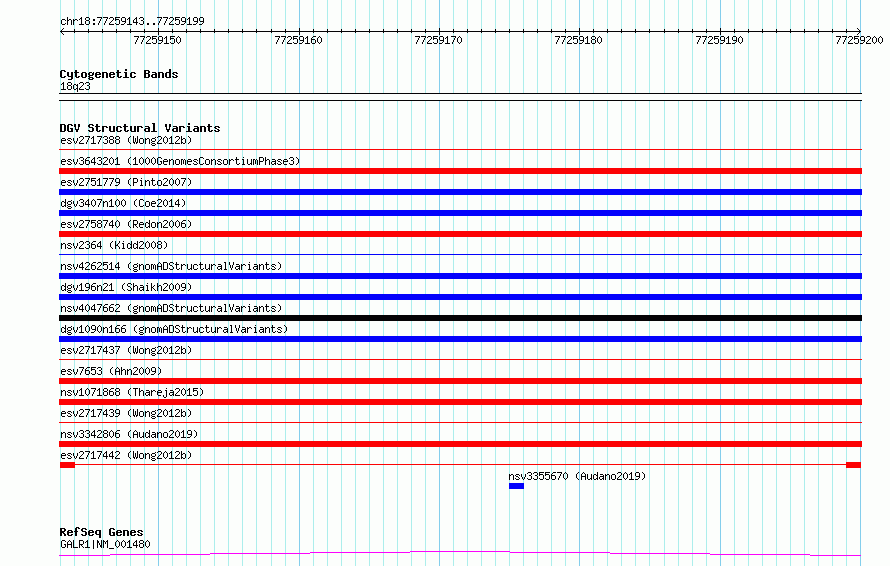
Task: Open the RefSeq Genes track heading
Action: [x=101, y=532]
